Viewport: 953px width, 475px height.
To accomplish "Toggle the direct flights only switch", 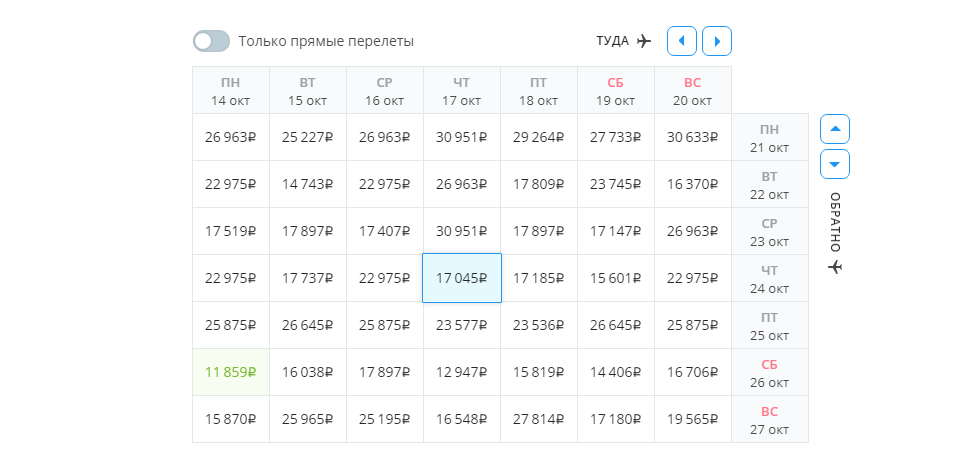I will [x=211, y=41].
